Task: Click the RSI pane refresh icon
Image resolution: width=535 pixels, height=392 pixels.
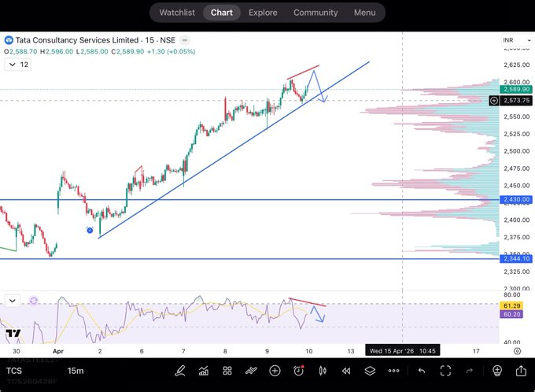Action: (33, 301)
